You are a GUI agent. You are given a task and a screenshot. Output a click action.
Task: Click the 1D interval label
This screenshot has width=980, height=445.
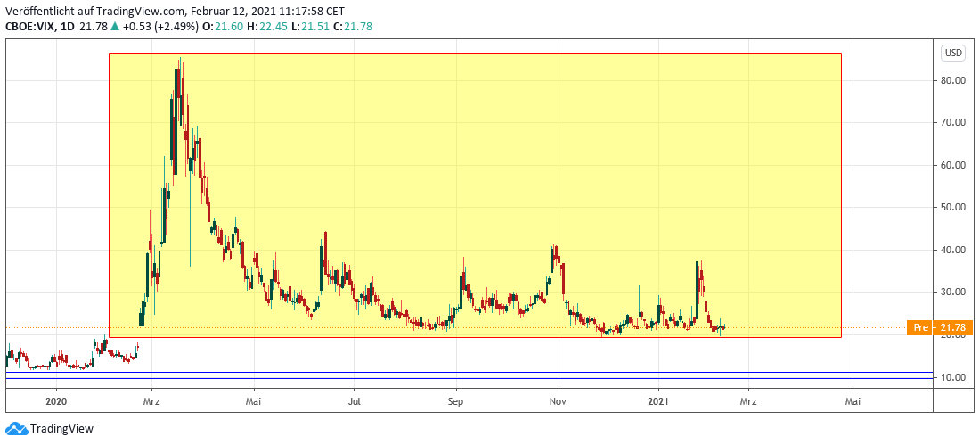click(x=68, y=27)
